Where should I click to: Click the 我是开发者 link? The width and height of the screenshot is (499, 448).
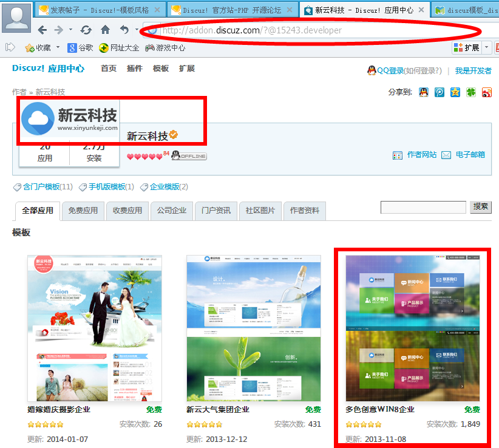click(474, 70)
